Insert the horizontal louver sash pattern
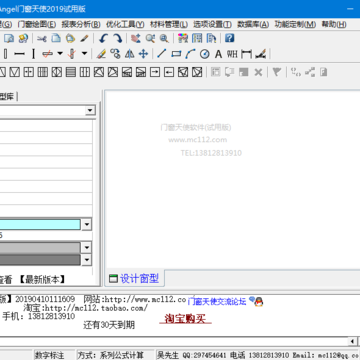The width and height of the screenshot is (360, 360). pos(71,72)
